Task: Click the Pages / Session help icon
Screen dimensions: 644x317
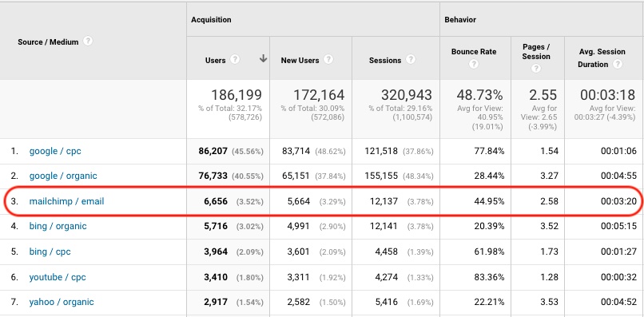Action: 535,69
